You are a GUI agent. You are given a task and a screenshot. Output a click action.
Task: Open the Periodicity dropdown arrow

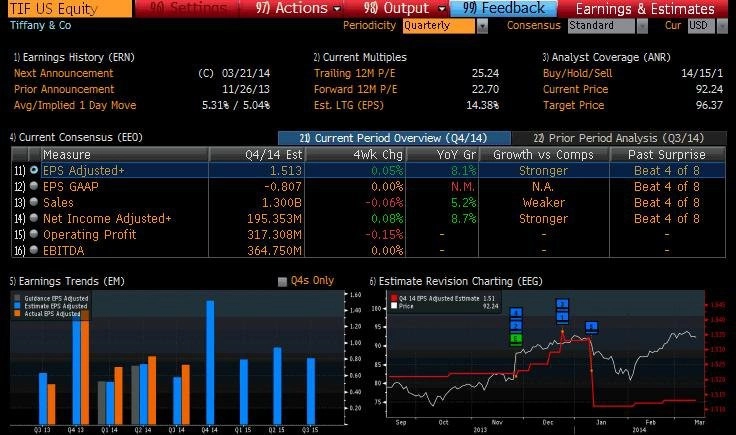coord(483,26)
